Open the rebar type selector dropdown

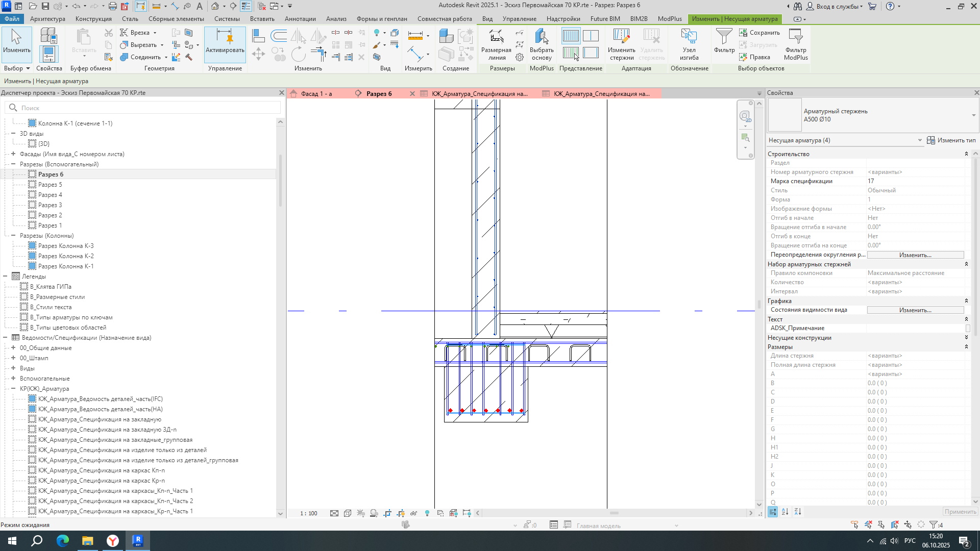(x=973, y=115)
